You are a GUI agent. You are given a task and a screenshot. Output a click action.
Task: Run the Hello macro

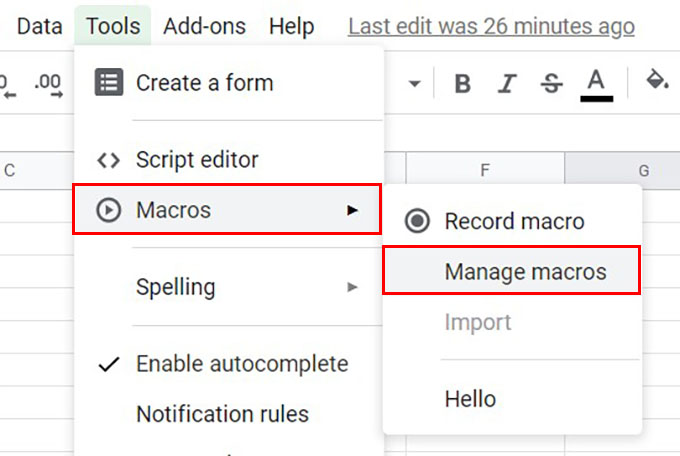point(512,399)
